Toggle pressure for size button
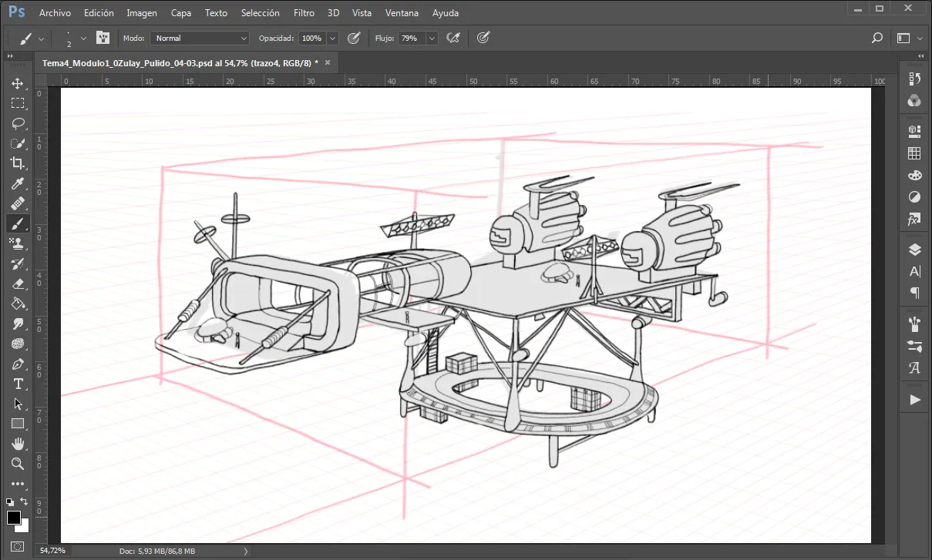 pos(483,38)
